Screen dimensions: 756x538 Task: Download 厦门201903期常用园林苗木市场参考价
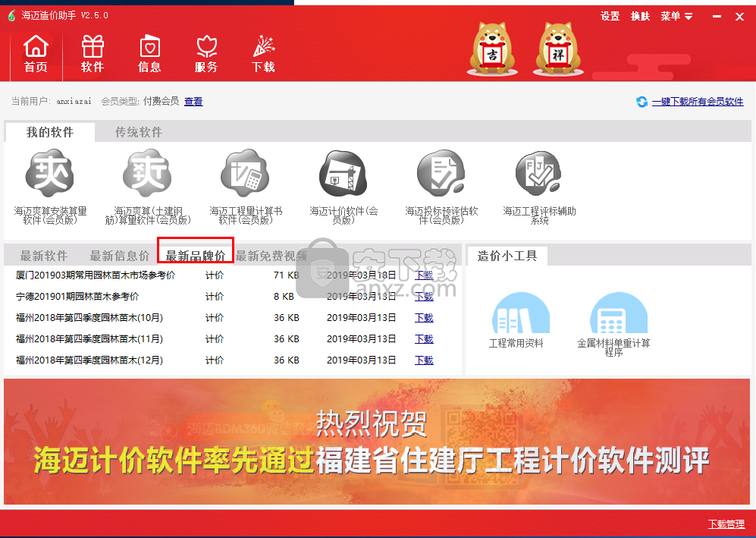[x=425, y=275]
